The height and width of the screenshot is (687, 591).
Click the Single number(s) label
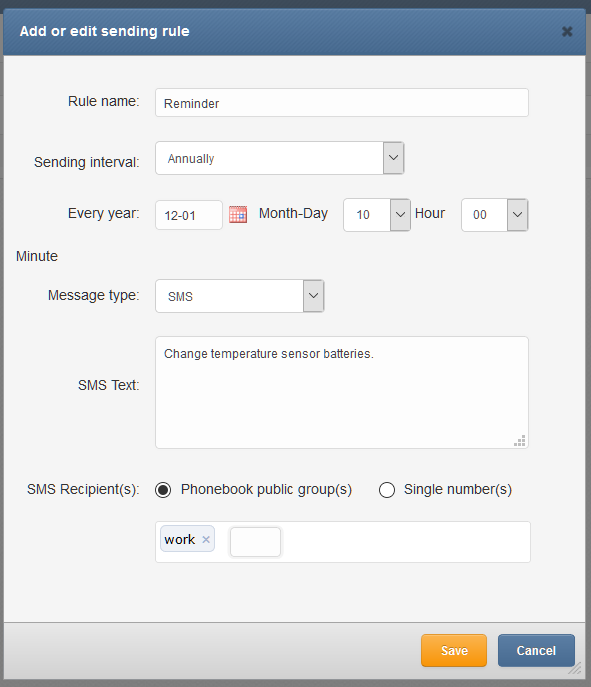click(x=458, y=489)
